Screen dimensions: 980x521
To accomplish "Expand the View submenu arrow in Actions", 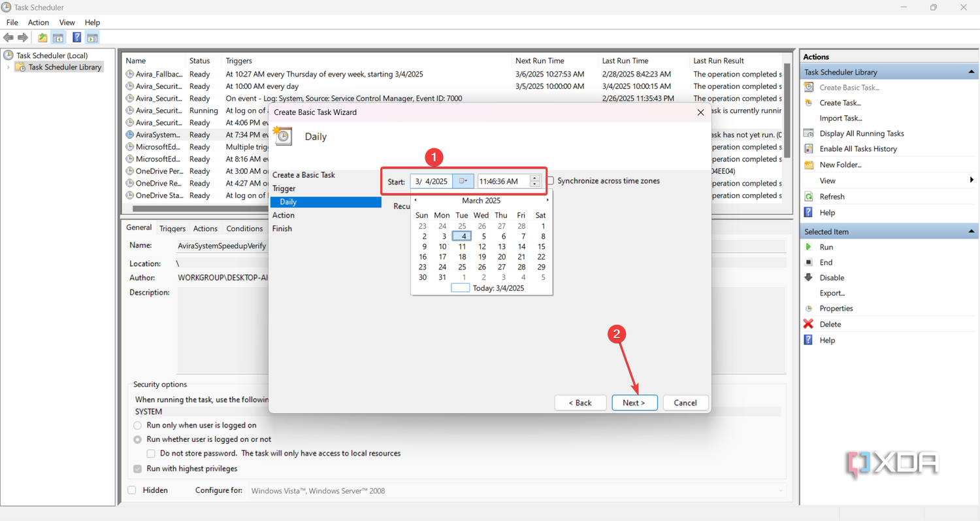I will tap(972, 180).
